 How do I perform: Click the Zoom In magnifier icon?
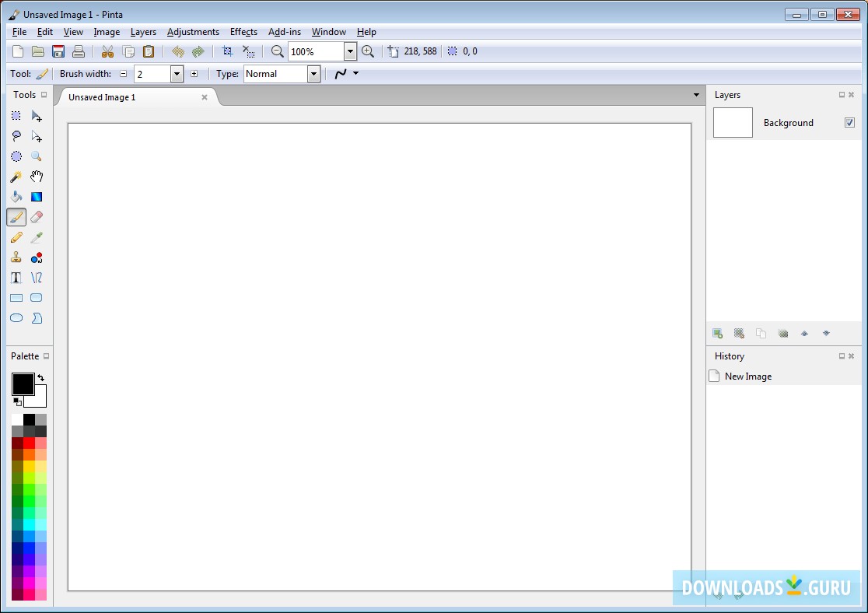point(368,51)
